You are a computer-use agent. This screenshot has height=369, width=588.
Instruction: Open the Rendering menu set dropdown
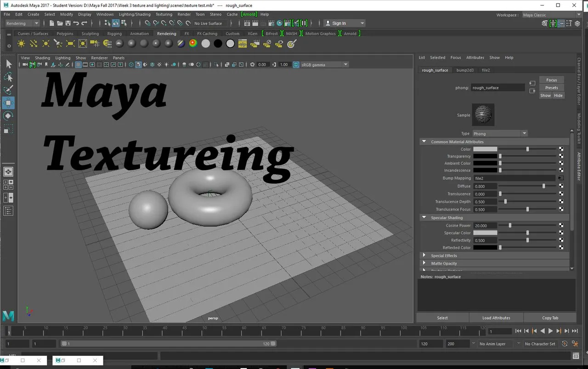tap(23, 23)
